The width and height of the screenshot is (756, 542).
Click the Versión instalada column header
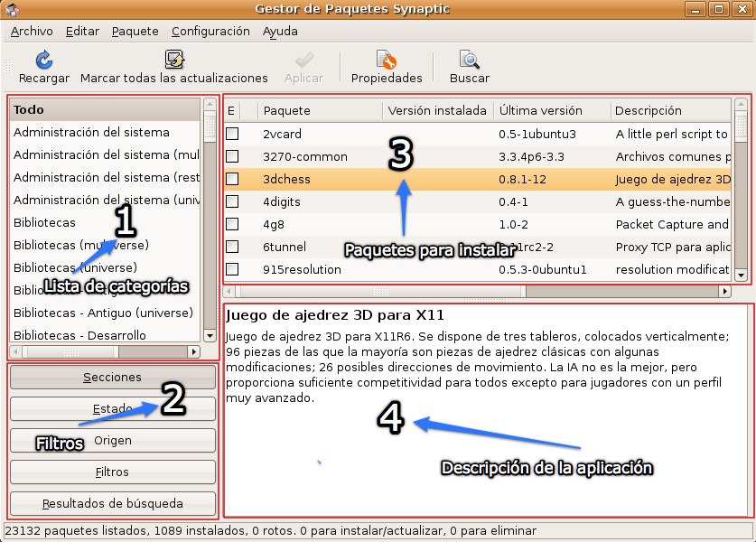click(x=437, y=111)
